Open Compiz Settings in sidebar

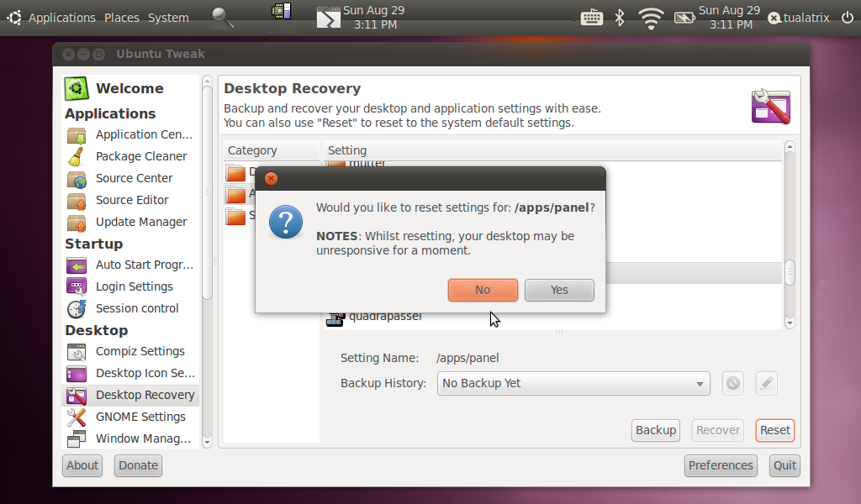point(130,351)
